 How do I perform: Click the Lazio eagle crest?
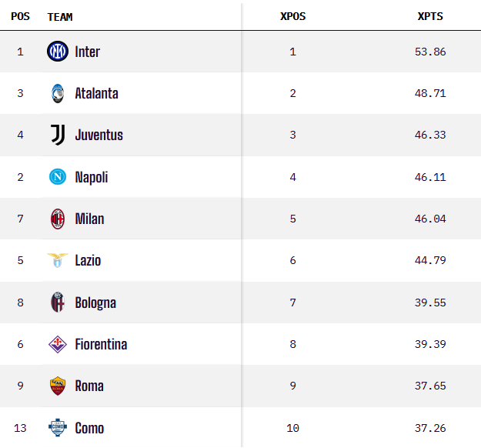[58, 260]
